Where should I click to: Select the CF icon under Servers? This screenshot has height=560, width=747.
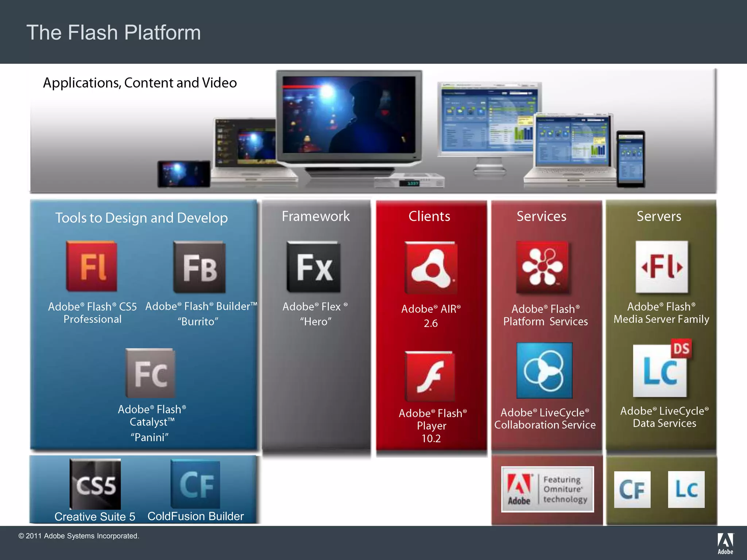pos(632,490)
